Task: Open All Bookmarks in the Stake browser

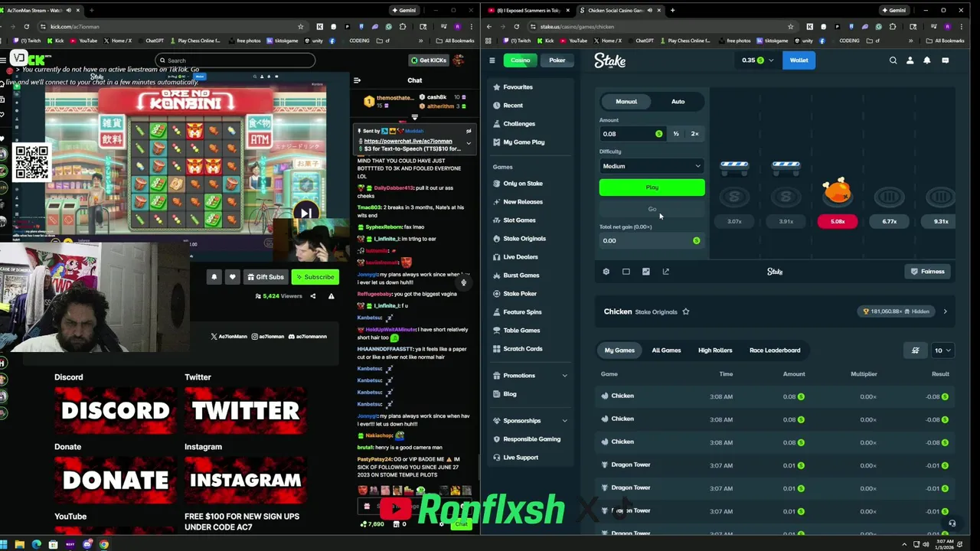Action: [944, 41]
